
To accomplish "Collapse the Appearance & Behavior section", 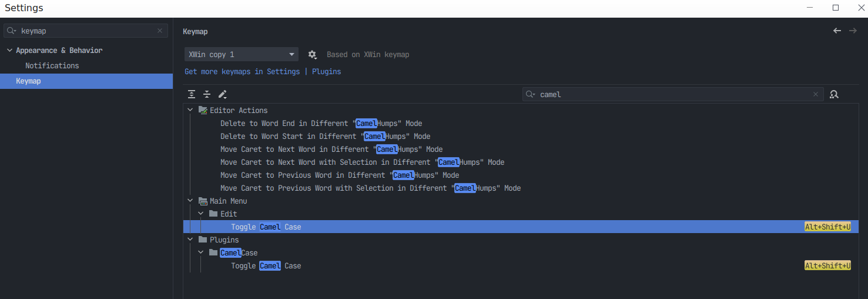I will (9, 51).
